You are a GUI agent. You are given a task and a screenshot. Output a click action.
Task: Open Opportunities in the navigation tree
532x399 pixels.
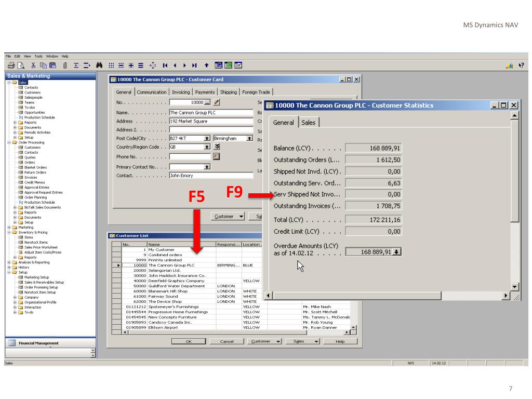(35, 112)
